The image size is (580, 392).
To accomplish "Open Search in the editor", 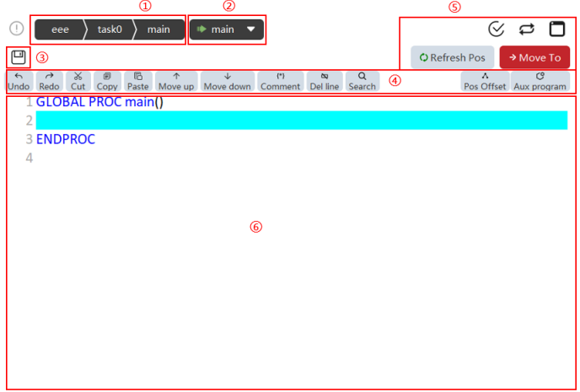I will pyautogui.click(x=362, y=82).
